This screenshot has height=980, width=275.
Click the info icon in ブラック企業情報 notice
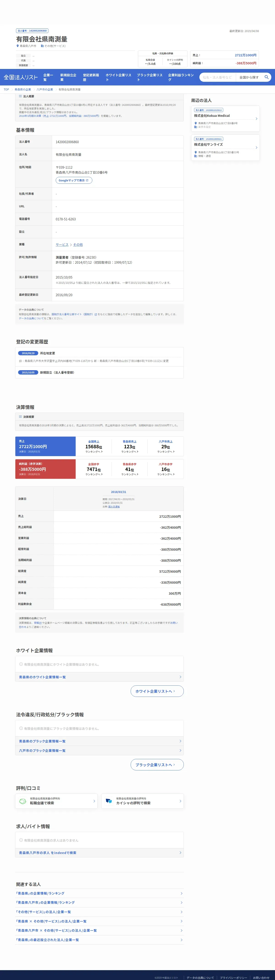coord(21,728)
